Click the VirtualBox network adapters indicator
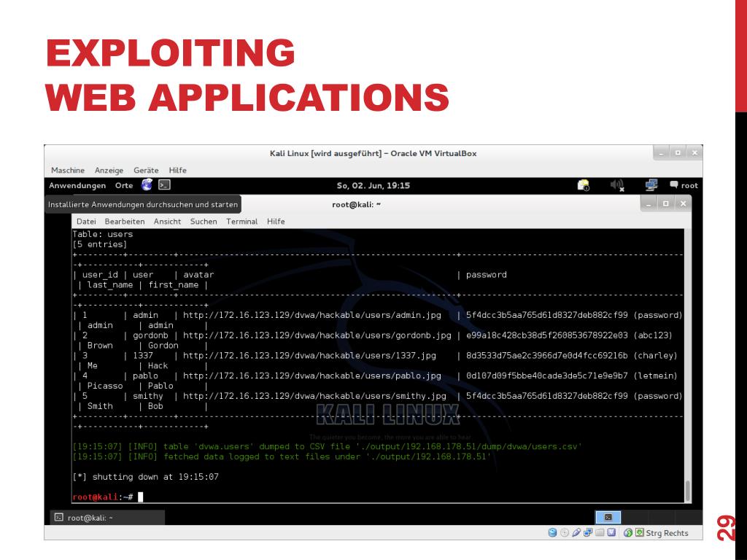The height and width of the screenshot is (560, 747). 589,532
